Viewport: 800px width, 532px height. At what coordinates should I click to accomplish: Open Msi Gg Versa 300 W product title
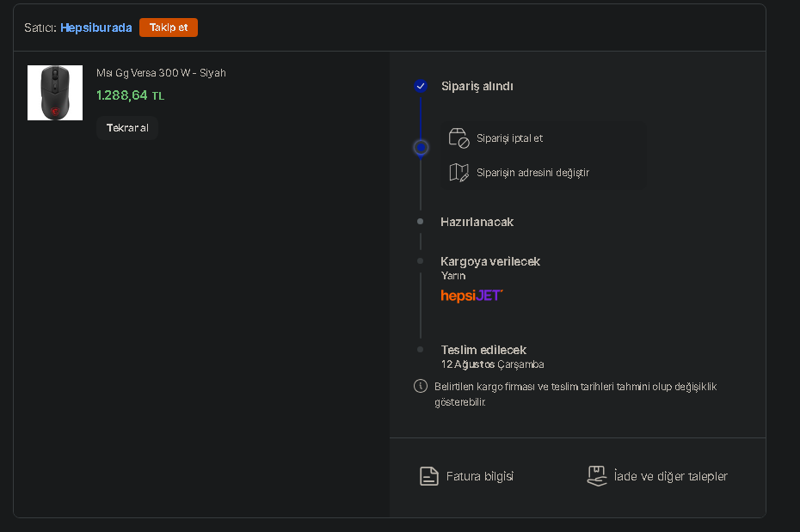[161, 73]
